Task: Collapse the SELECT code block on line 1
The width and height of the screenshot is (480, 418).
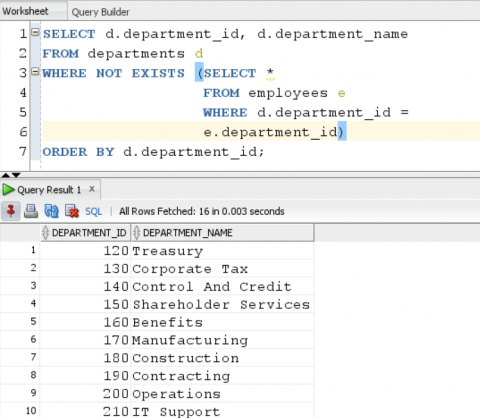Action: pos(35,32)
